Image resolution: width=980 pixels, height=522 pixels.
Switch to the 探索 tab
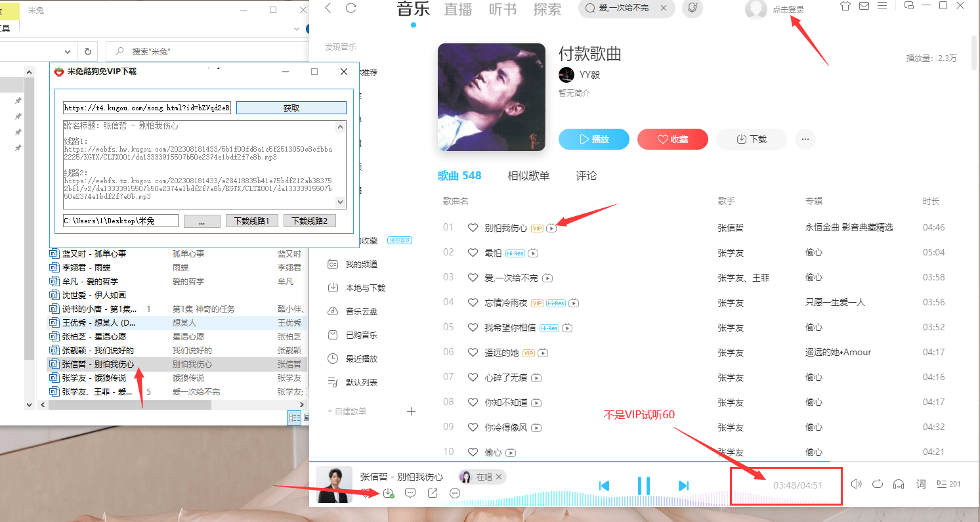click(x=547, y=9)
